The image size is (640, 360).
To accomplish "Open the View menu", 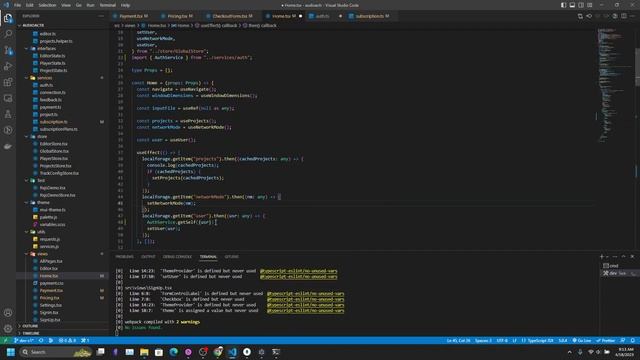I will tap(66, 5).
